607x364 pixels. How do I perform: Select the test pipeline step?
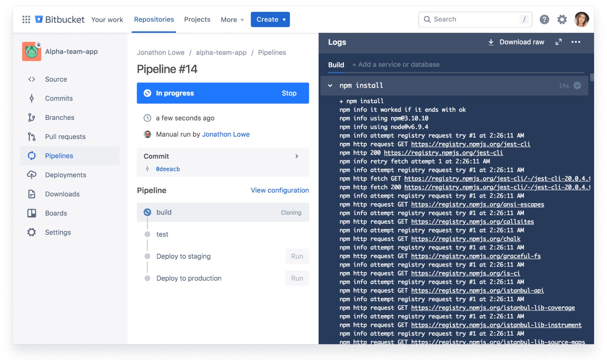[x=162, y=235]
